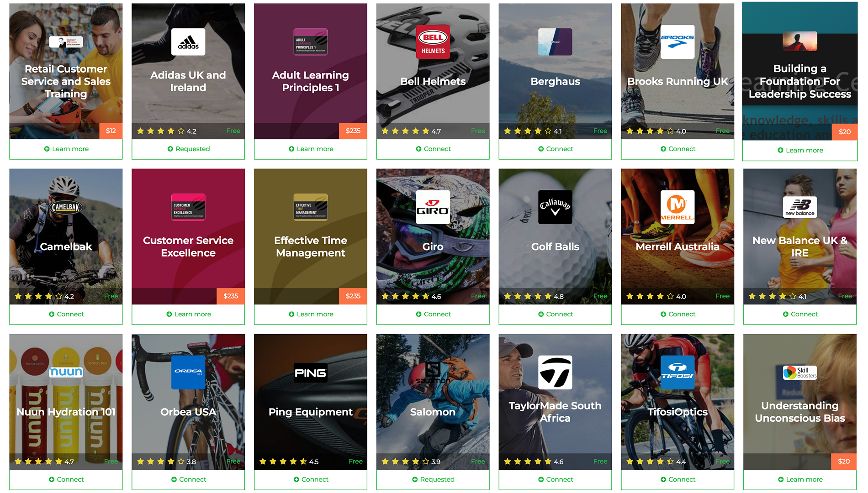This screenshot has height=493, width=868.
Task: Learn more about Understanding Unconscious Bias
Action: click(x=800, y=480)
